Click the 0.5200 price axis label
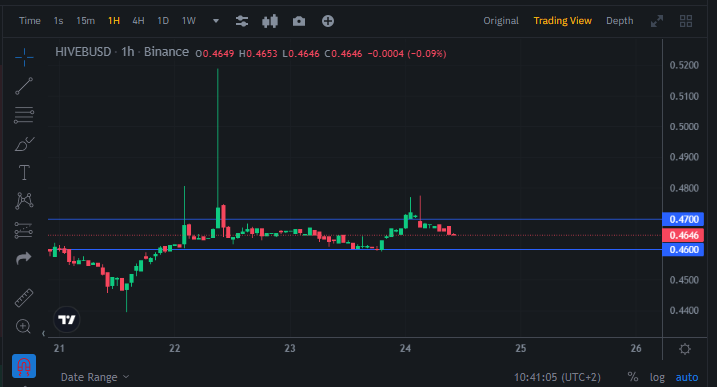The width and height of the screenshot is (717, 387). tap(684, 65)
